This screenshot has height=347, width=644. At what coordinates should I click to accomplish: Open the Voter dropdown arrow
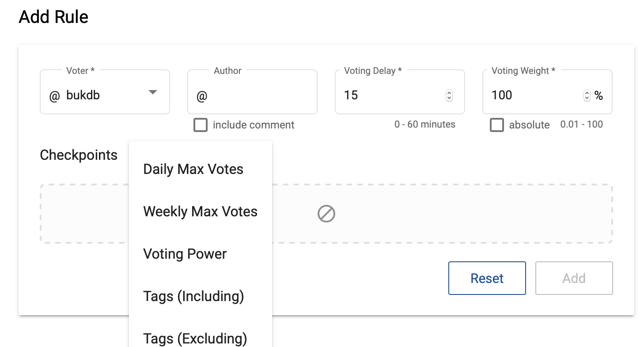click(x=152, y=92)
